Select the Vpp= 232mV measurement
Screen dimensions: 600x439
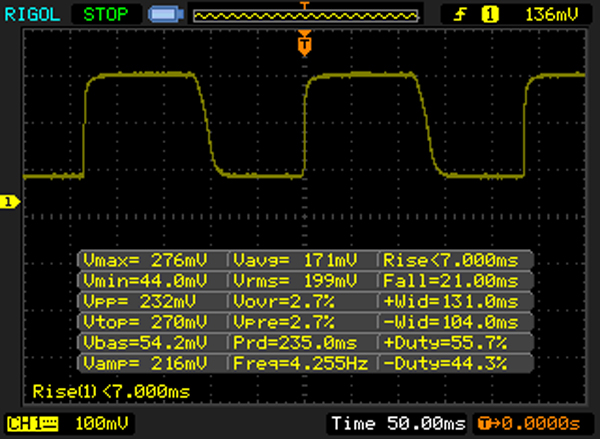click(x=140, y=301)
